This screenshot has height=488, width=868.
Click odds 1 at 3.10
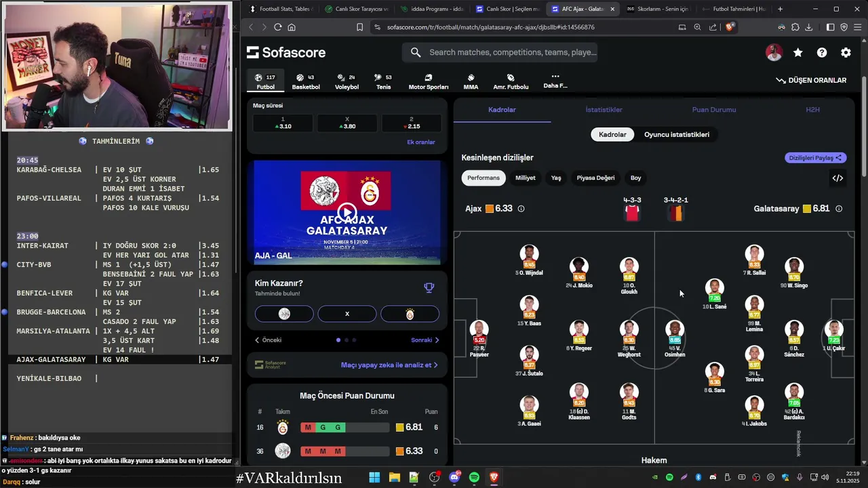pos(283,123)
